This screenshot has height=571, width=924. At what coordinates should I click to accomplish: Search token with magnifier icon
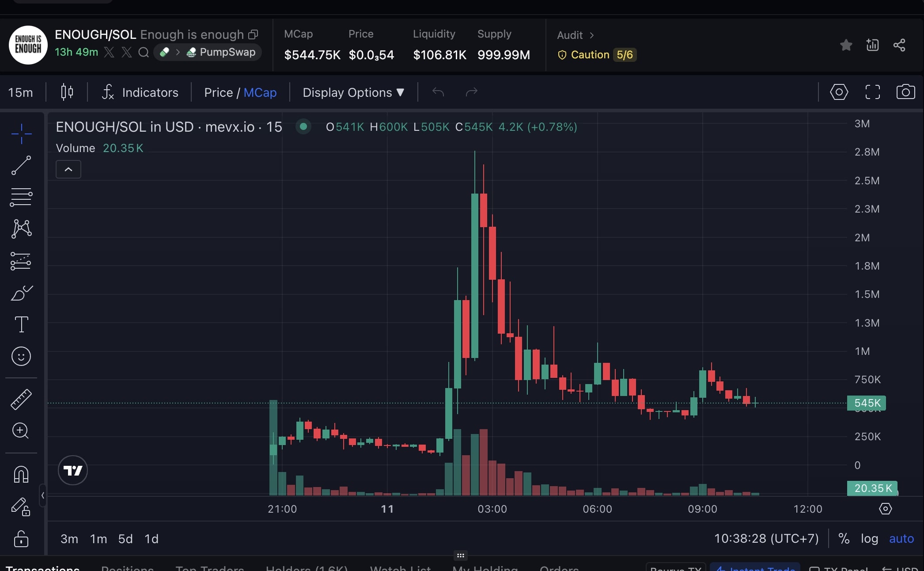click(144, 52)
